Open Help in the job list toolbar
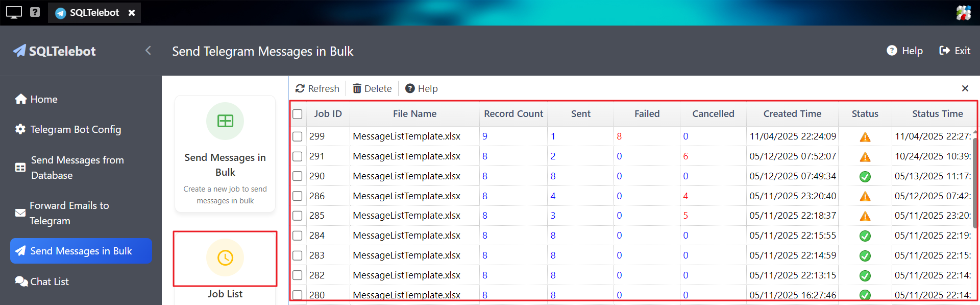 [422, 89]
